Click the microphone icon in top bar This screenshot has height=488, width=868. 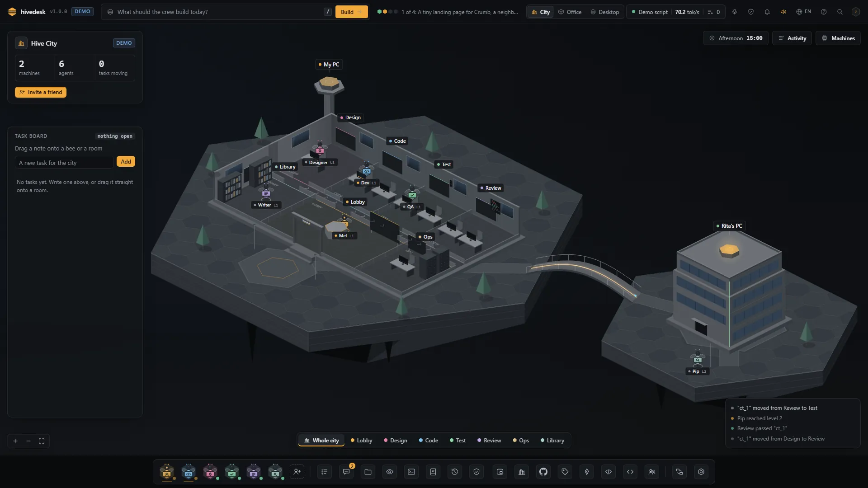tap(735, 12)
